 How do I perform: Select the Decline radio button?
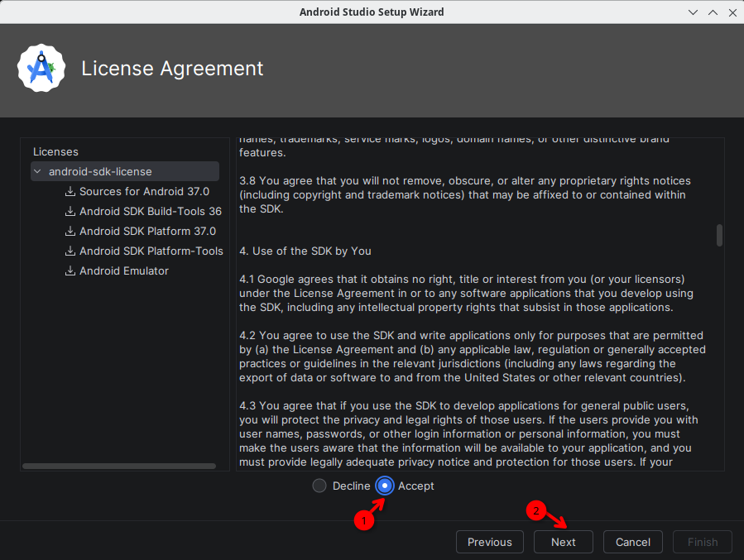click(319, 486)
